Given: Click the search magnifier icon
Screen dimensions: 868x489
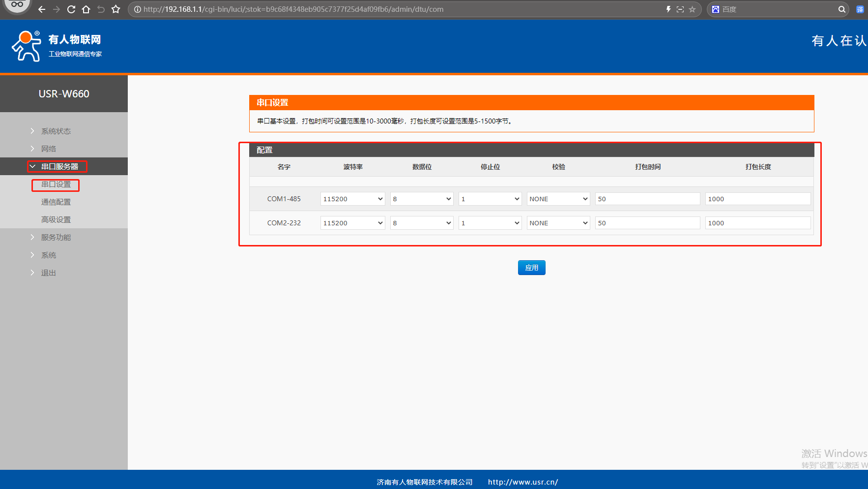Looking at the screenshot, I should 841,9.
